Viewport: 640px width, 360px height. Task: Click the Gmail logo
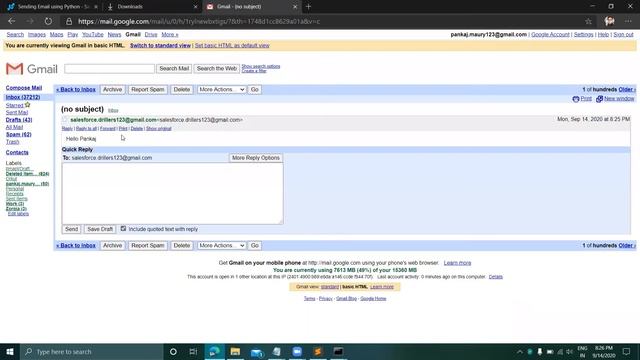(x=31, y=69)
